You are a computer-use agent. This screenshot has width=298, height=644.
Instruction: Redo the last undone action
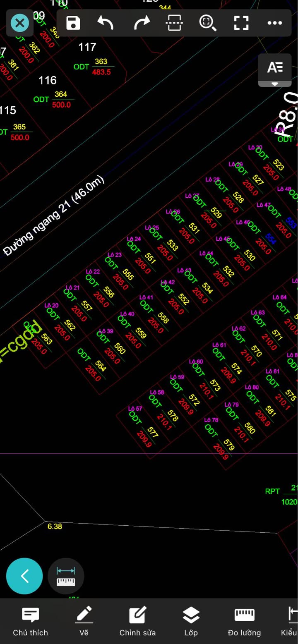(x=141, y=23)
